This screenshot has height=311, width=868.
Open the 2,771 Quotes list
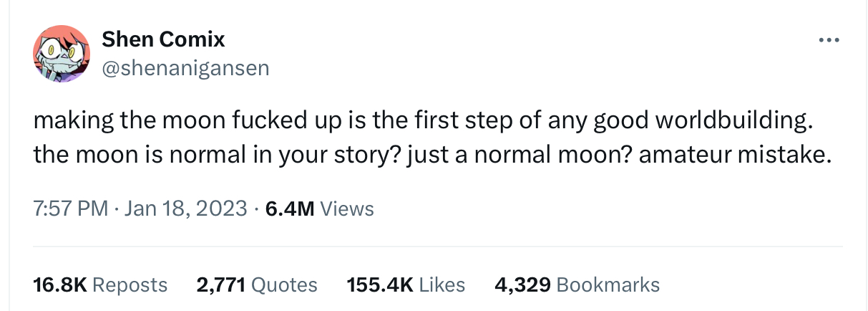pyautogui.click(x=257, y=284)
